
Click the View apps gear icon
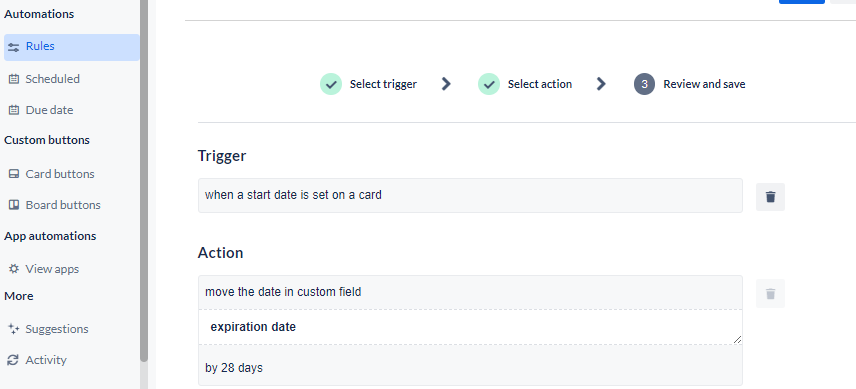click(x=14, y=269)
